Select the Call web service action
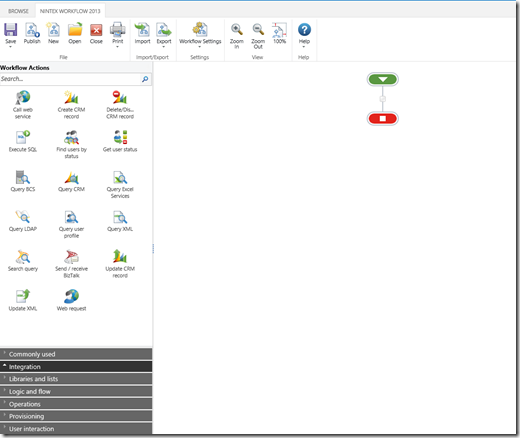Screen dimensions: 520x438 (23, 105)
